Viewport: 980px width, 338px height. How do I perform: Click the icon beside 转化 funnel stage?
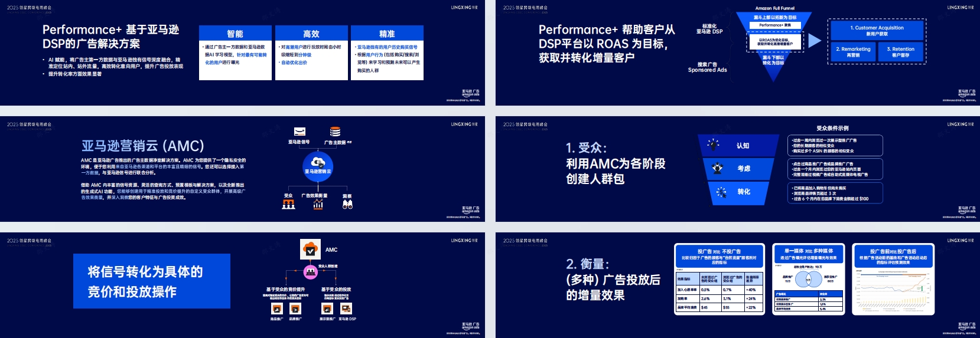pyautogui.click(x=721, y=192)
